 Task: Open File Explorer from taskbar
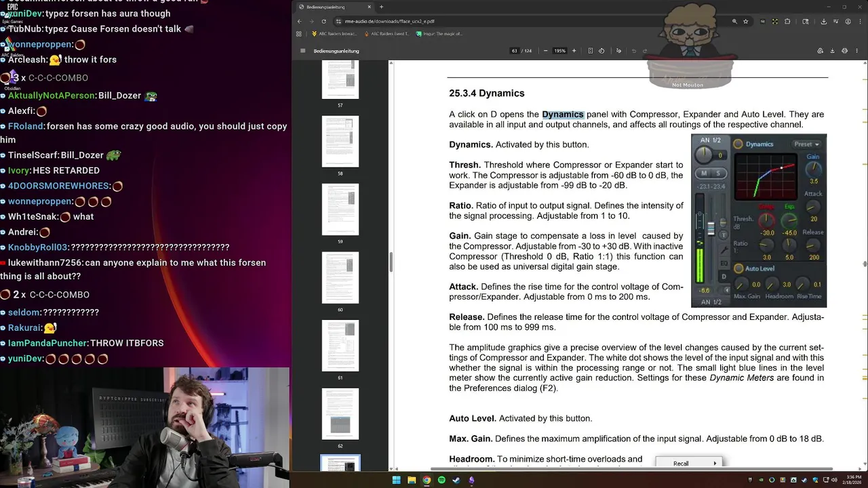pyautogui.click(x=412, y=480)
